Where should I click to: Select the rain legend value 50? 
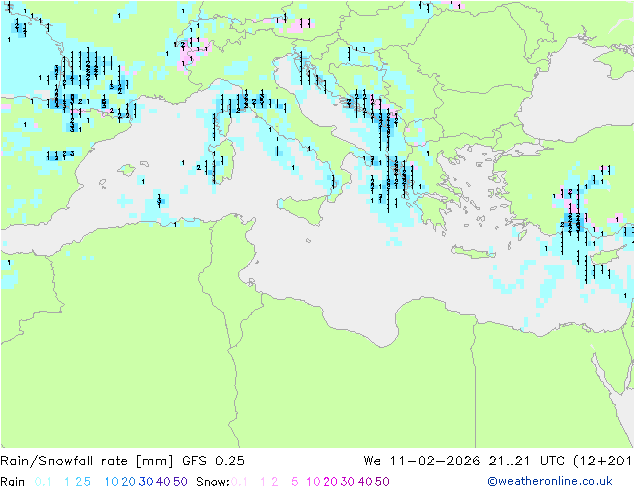coord(180,482)
